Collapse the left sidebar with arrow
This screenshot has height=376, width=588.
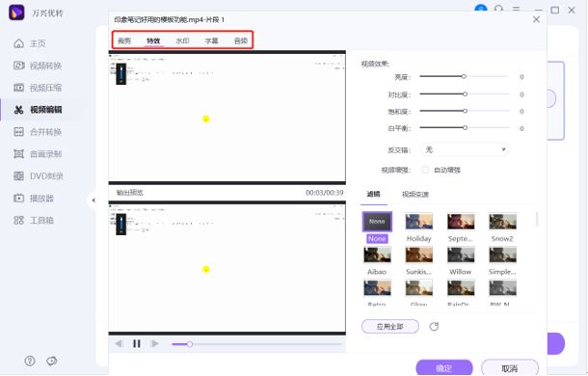pyautogui.click(x=94, y=201)
